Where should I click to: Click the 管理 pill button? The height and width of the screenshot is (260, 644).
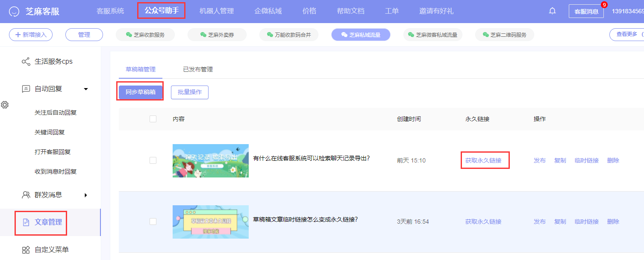84,35
